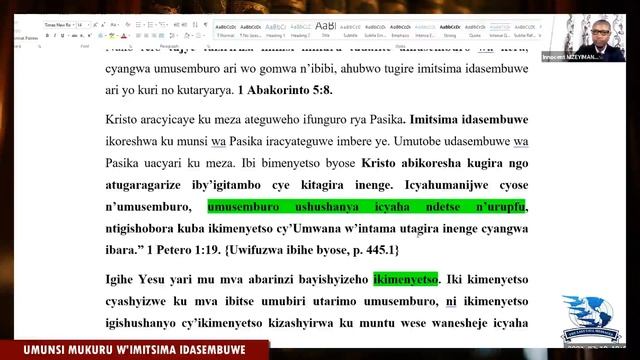The height and width of the screenshot is (360, 640).
Task: Apply the Intense Quote style
Action: tap(500, 31)
